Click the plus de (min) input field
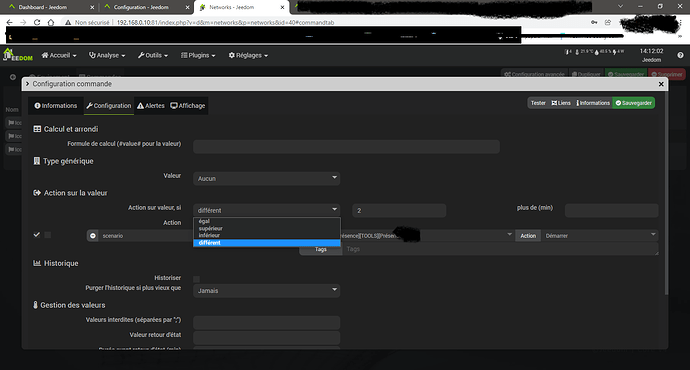Viewport: 690px width, 370px height. click(612, 210)
